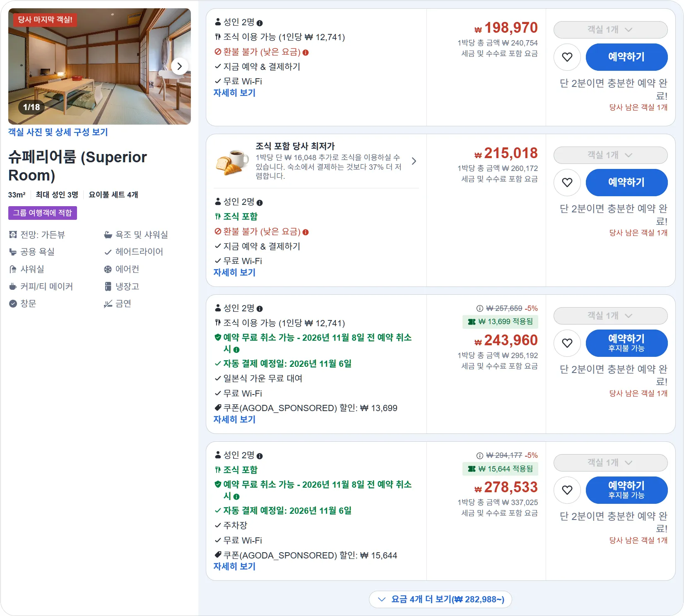Click cancellation info icon in ₩243,960 rate
684x616 pixels.
[236, 350]
